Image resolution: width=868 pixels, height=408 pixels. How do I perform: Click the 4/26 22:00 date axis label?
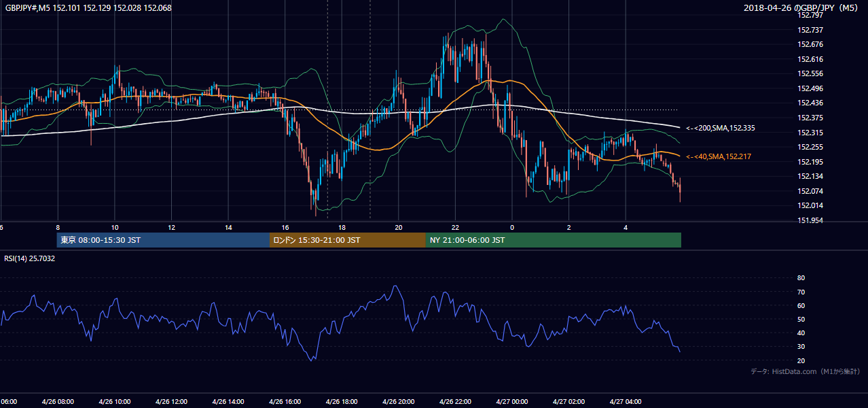[x=455, y=402]
